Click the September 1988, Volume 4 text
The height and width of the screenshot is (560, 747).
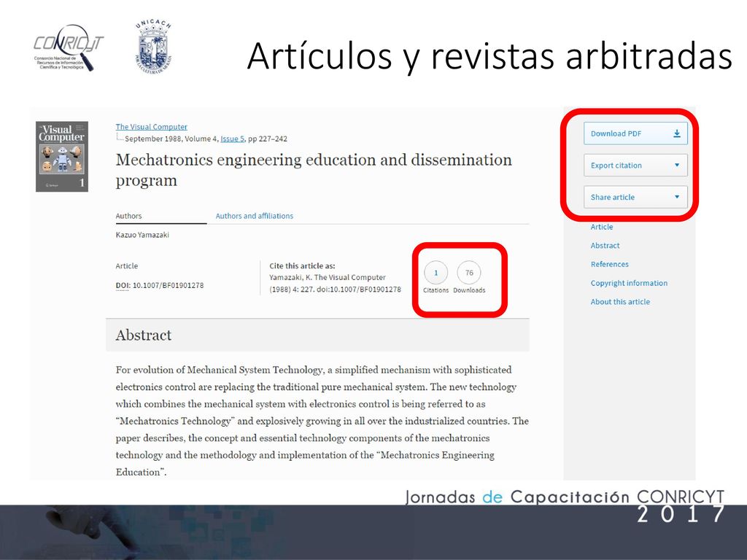(171, 139)
